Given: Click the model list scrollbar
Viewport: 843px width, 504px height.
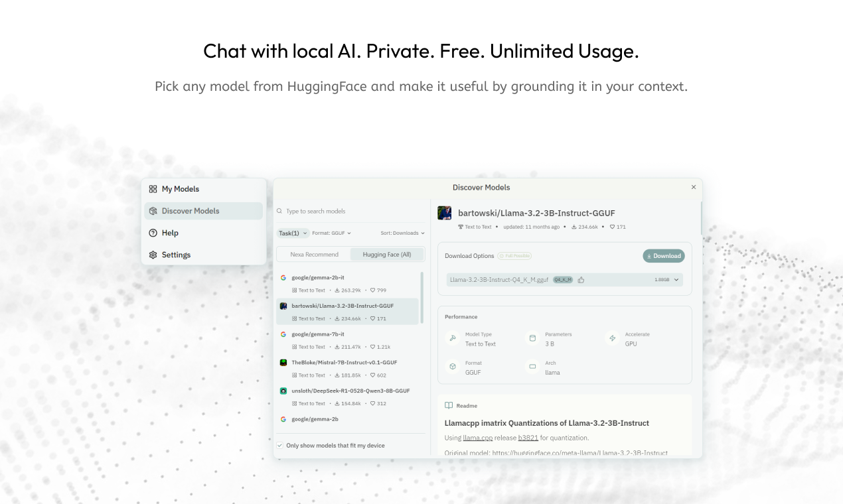Looking at the screenshot, I should pos(422,297).
